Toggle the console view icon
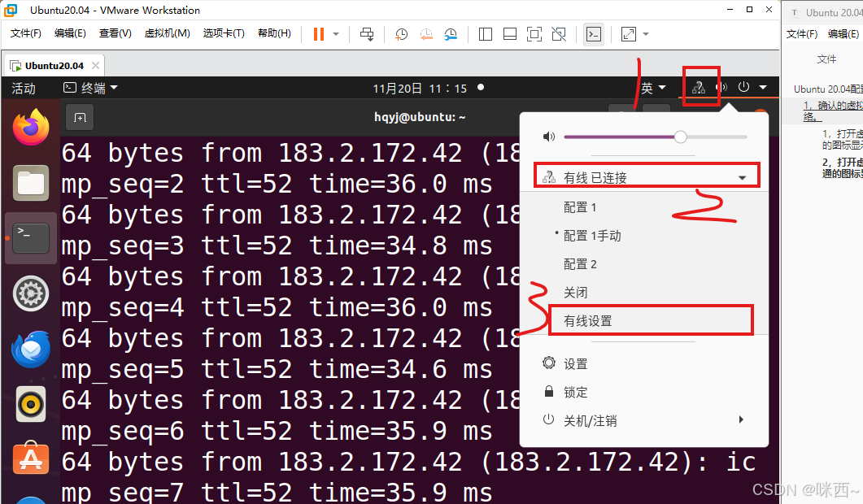The height and width of the screenshot is (504, 863). point(593,34)
